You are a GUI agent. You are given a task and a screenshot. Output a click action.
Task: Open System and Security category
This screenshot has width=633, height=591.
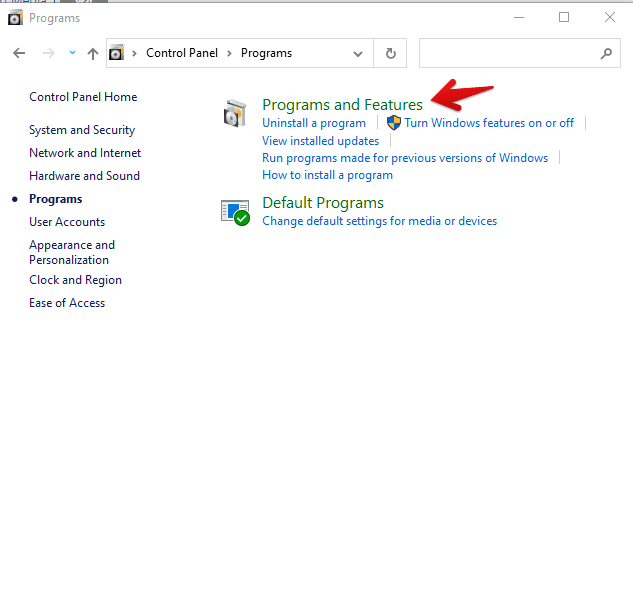[82, 130]
